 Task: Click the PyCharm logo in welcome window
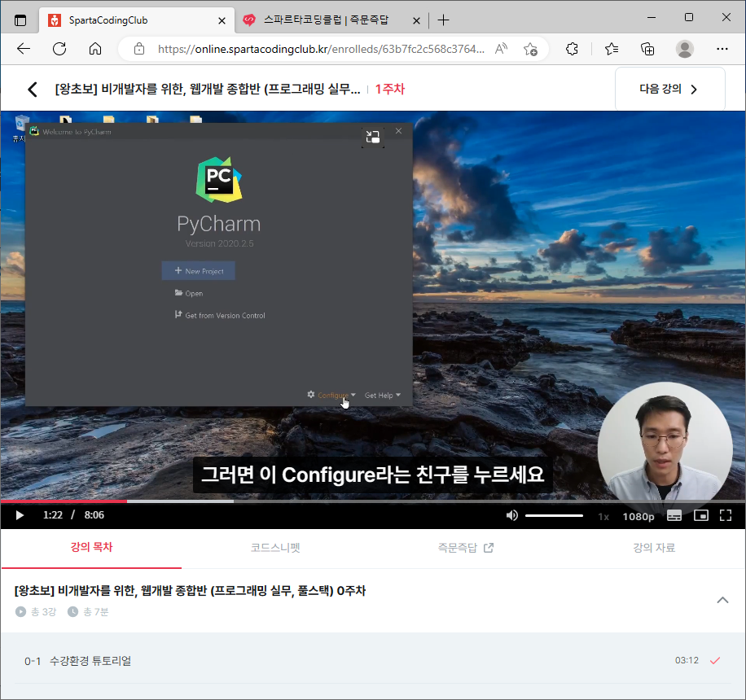(x=219, y=180)
